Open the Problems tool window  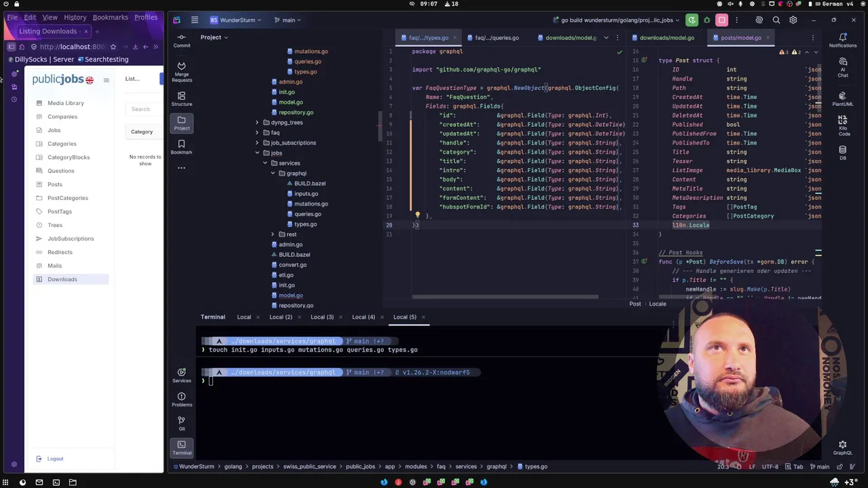click(181, 399)
